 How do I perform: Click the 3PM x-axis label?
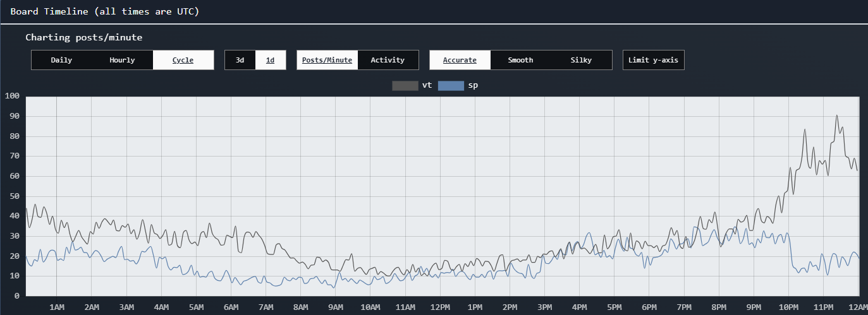pyautogui.click(x=544, y=307)
